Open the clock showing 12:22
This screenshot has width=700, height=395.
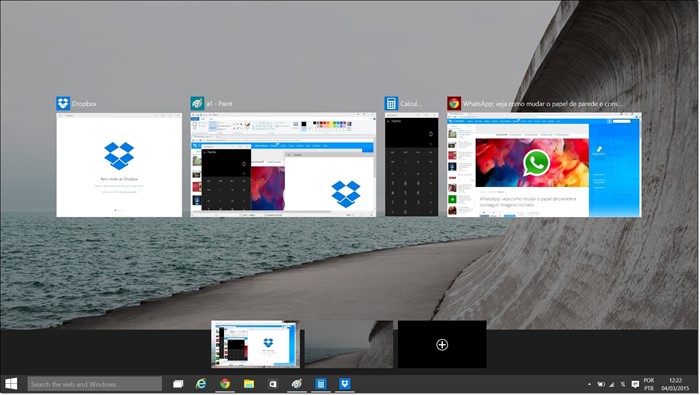tap(675, 384)
